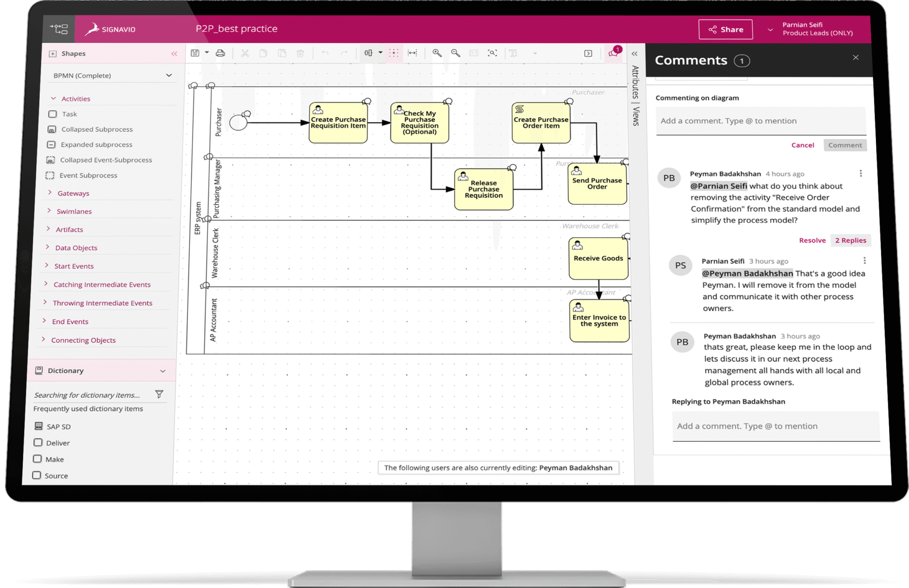Check the Make dictionary item checkbox

click(37, 459)
